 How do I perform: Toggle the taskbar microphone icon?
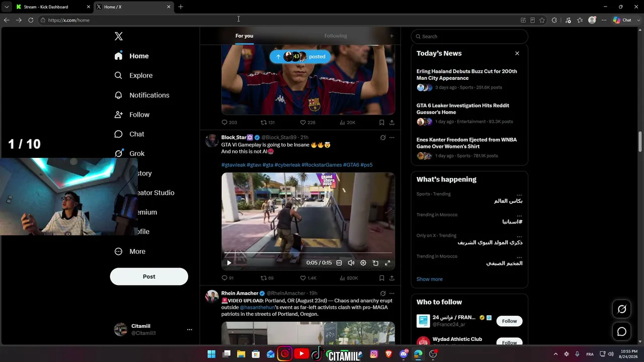click(x=577, y=354)
